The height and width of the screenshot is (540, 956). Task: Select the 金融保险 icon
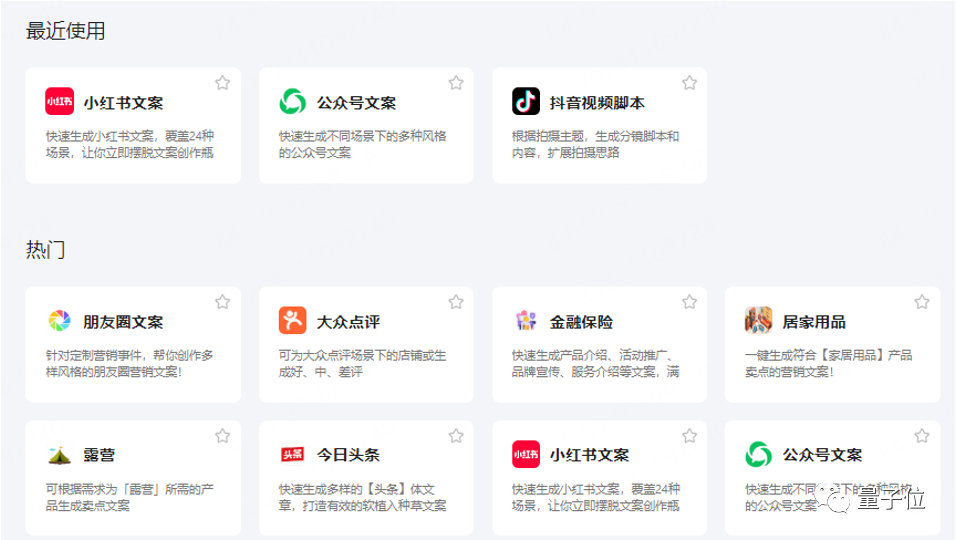(526, 321)
